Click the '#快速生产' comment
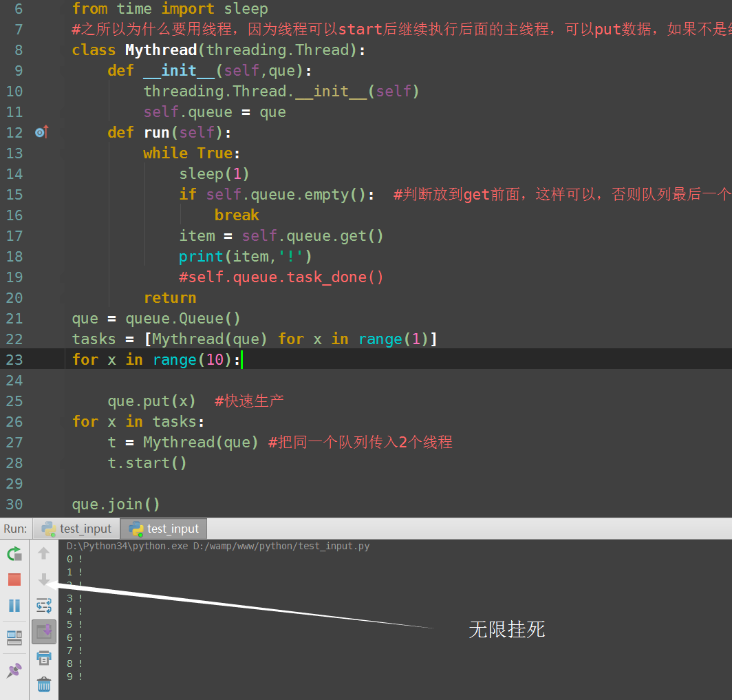 click(x=249, y=401)
